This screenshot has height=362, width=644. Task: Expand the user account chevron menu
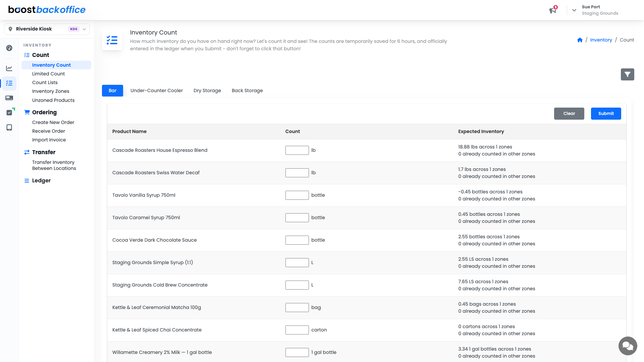(574, 10)
